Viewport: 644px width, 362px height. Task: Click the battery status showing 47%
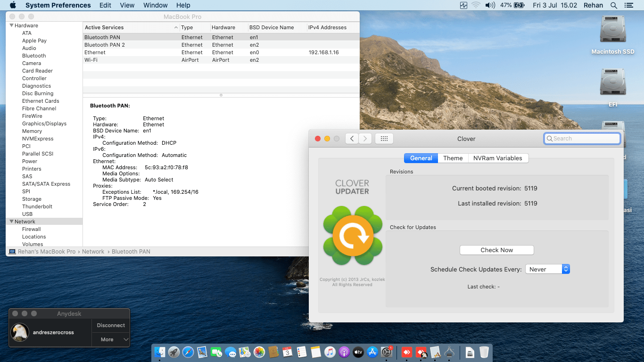(512, 5)
